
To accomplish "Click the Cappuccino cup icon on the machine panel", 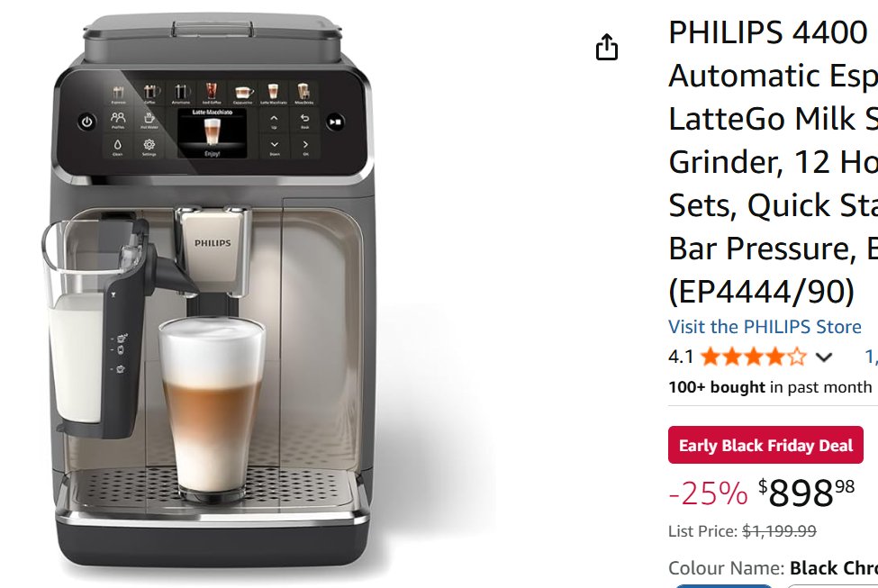I will pos(243,91).
